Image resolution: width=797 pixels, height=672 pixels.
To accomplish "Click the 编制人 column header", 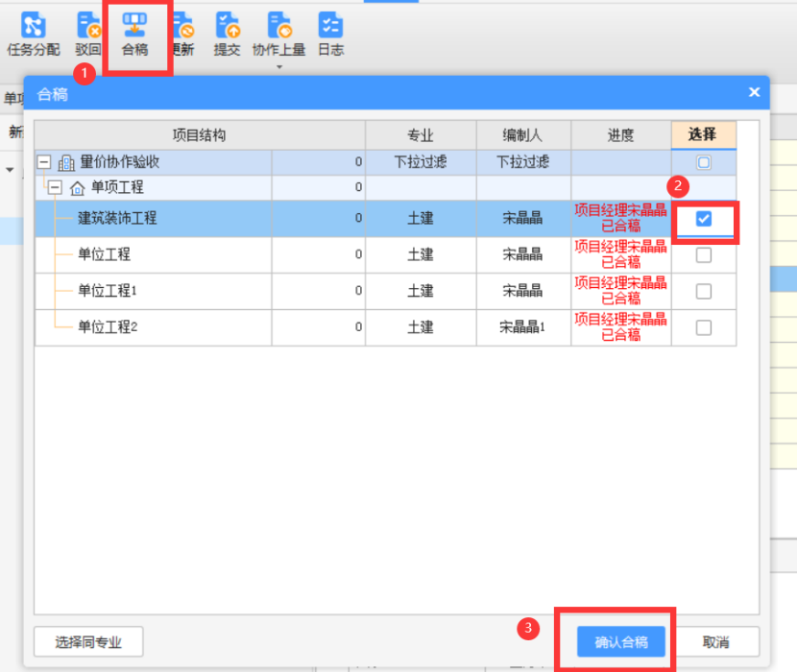I will click(523, 135).
